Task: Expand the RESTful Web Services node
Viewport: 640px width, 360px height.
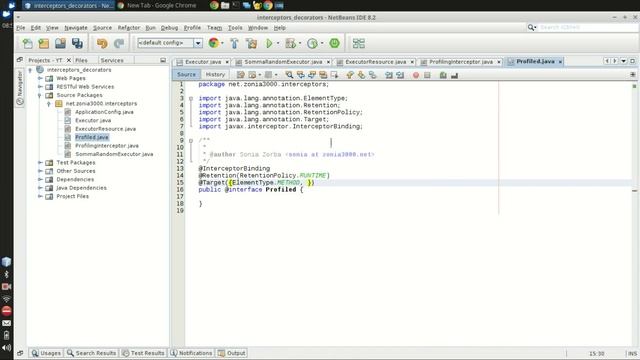Action: (x=40, y=87)
